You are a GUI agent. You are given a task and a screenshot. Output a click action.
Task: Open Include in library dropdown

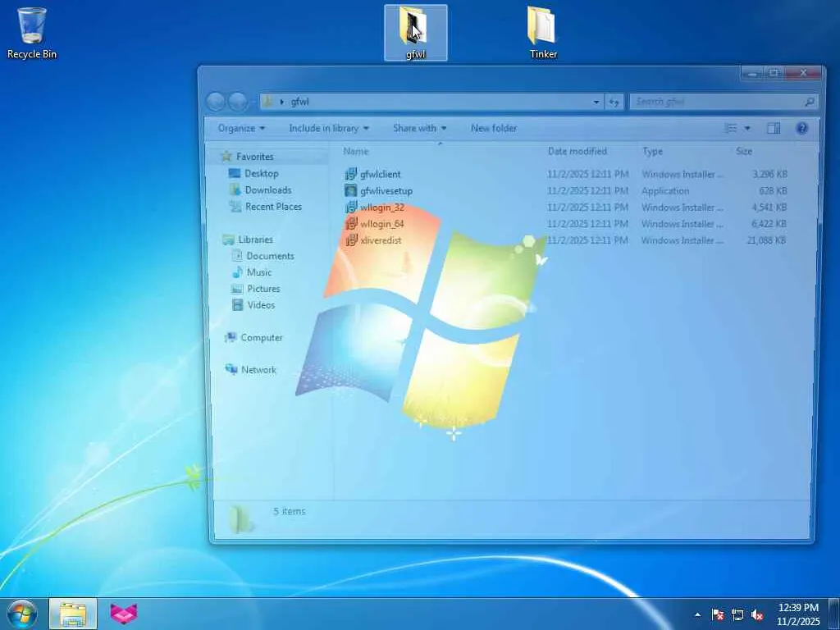click(329, 128)
